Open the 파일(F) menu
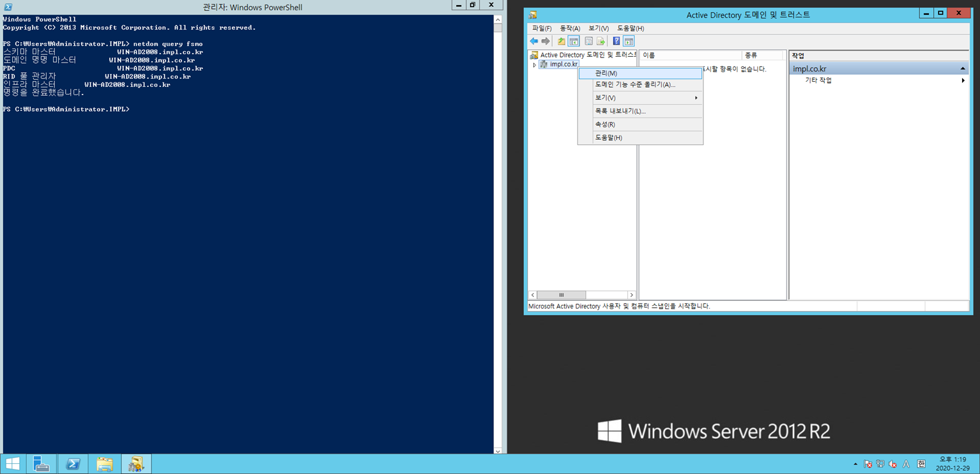 tap(542, 28)
